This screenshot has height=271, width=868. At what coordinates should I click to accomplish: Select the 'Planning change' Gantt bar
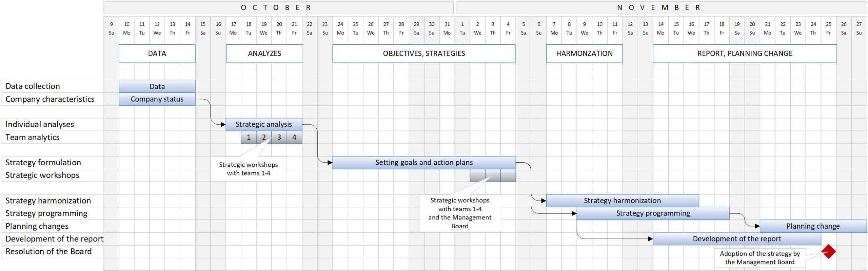(813, 226)
